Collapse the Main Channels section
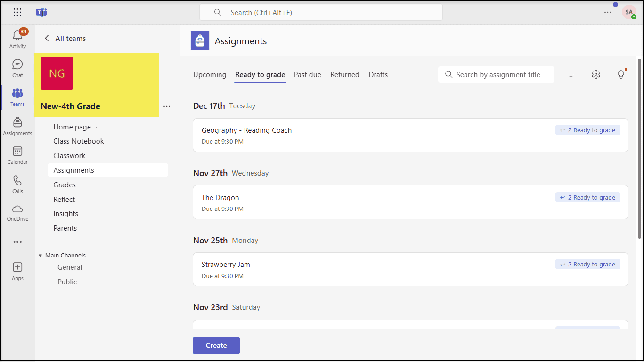Viewport: 644px width, 362px height. pos(40,255)
